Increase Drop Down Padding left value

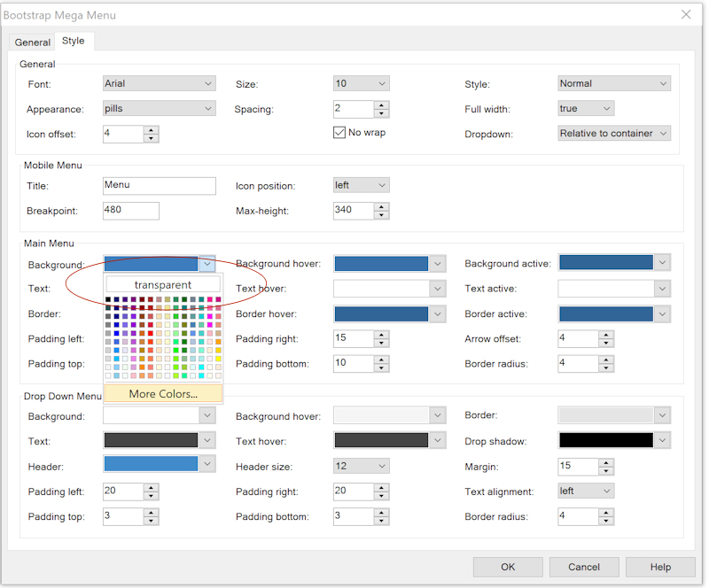pos(151,487)
